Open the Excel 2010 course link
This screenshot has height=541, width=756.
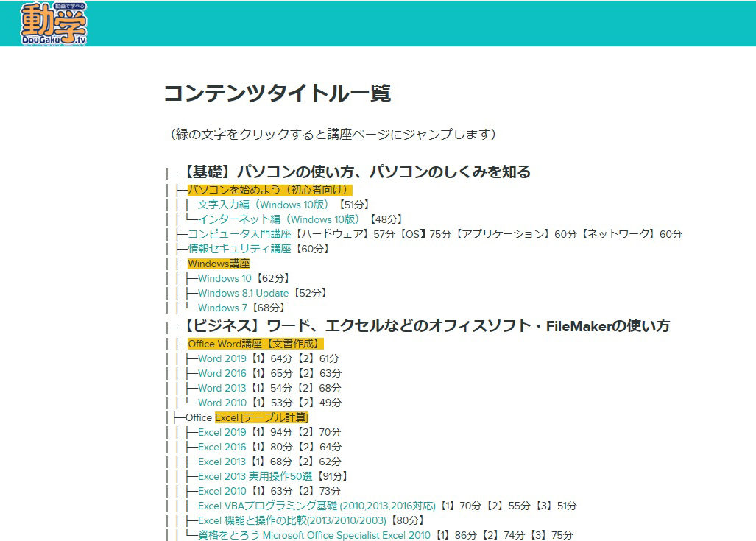(x=222, y=492)
